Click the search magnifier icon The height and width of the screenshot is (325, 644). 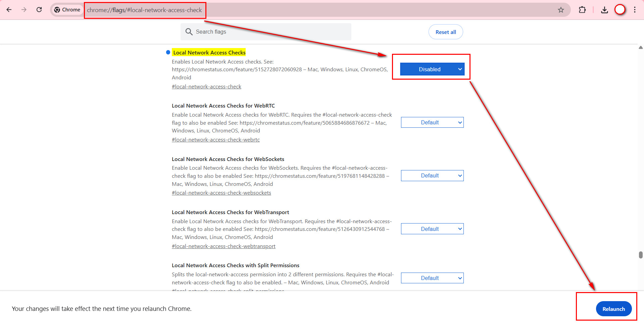tap(189, 32)
